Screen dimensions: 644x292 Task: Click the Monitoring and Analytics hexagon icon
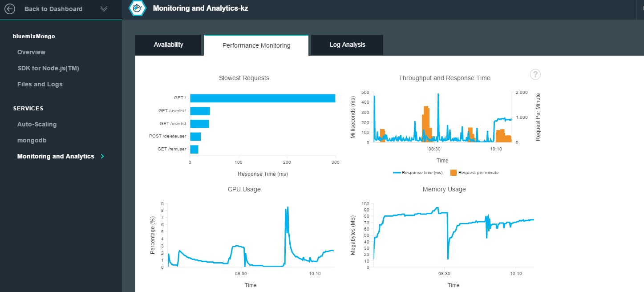click(x=138, y=8)
